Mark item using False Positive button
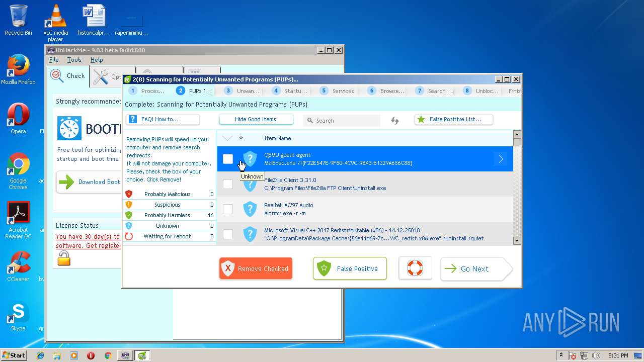This screenshot has width=644, height=362. (x=350, y=268)
